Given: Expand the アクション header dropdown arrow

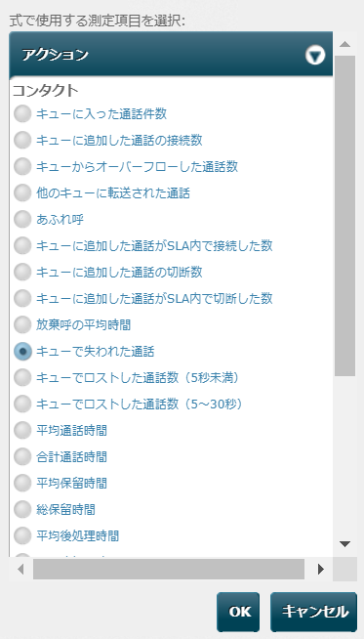Looking at the screenshot, I should click(315, 55).
